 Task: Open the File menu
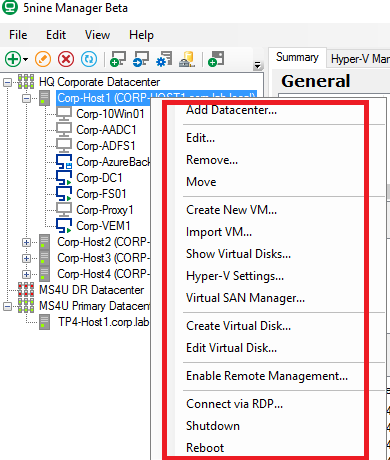18,35
